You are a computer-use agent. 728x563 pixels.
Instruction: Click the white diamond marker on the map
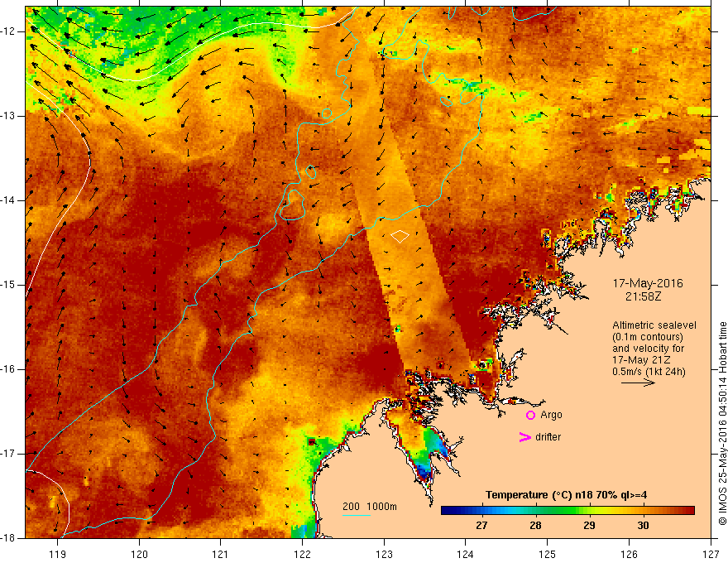click(400, 236)
